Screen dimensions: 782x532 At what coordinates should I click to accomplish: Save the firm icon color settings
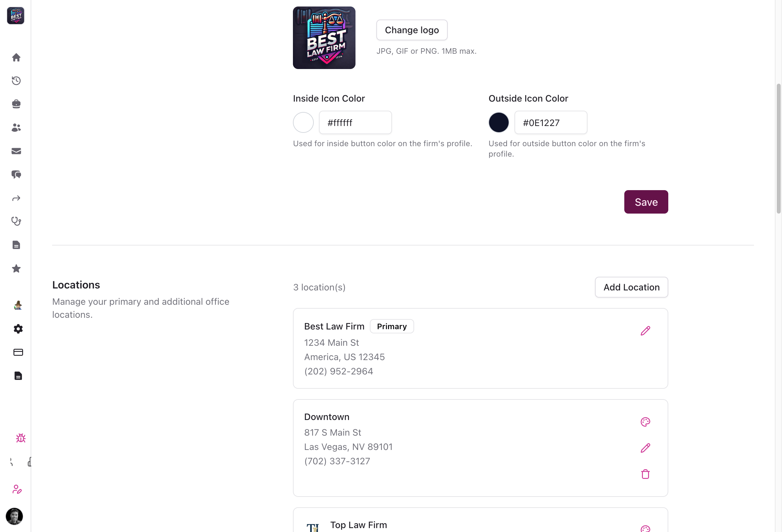click(646, 202)
